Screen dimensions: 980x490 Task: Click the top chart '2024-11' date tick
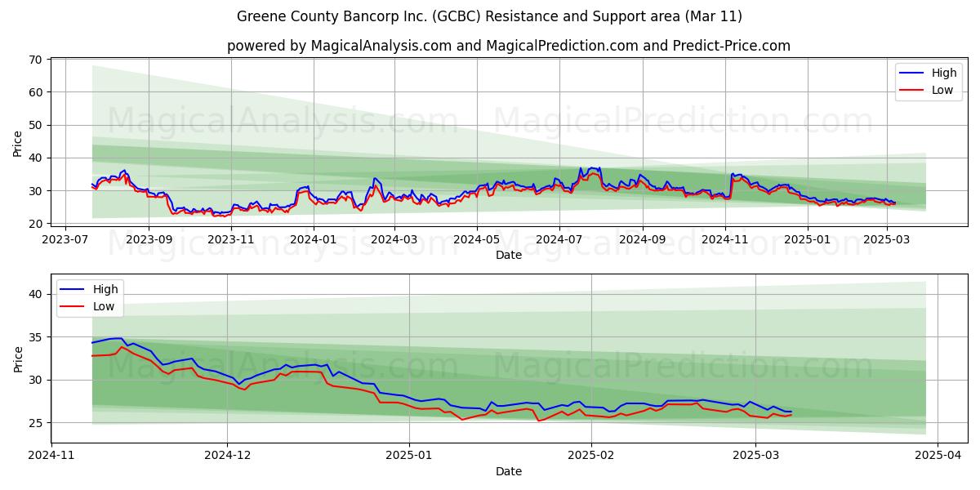pyautogui.click(x=725, y=240)
